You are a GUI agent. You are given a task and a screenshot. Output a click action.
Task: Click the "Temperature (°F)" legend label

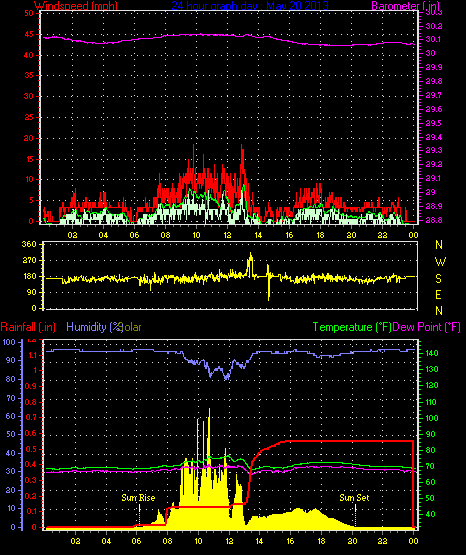click(352, 327)
